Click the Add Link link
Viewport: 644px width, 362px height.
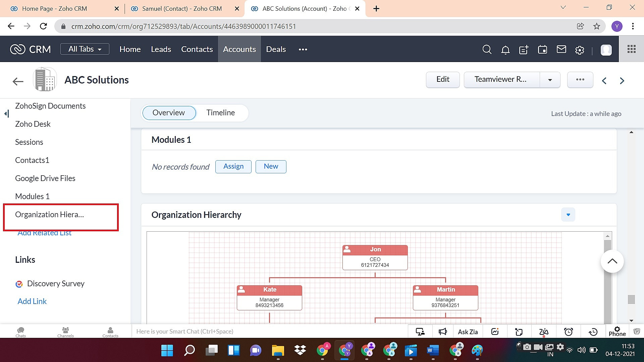click(x=32, y=301)
